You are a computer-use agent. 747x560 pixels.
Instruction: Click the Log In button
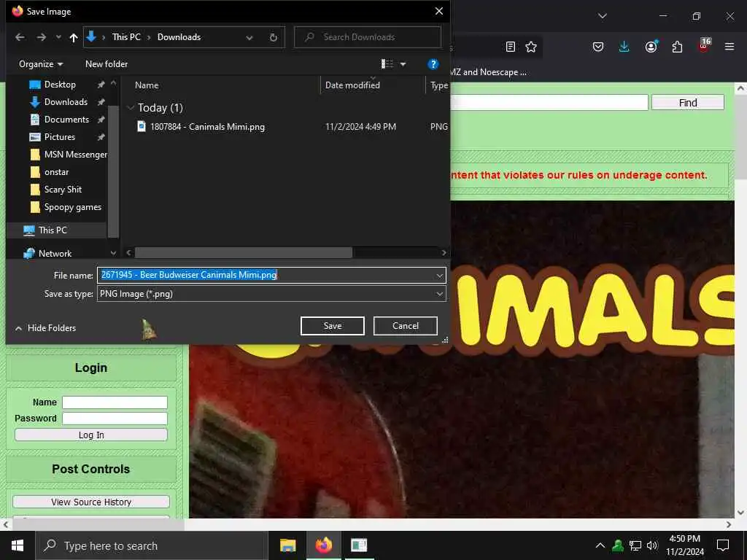[91, 435]
